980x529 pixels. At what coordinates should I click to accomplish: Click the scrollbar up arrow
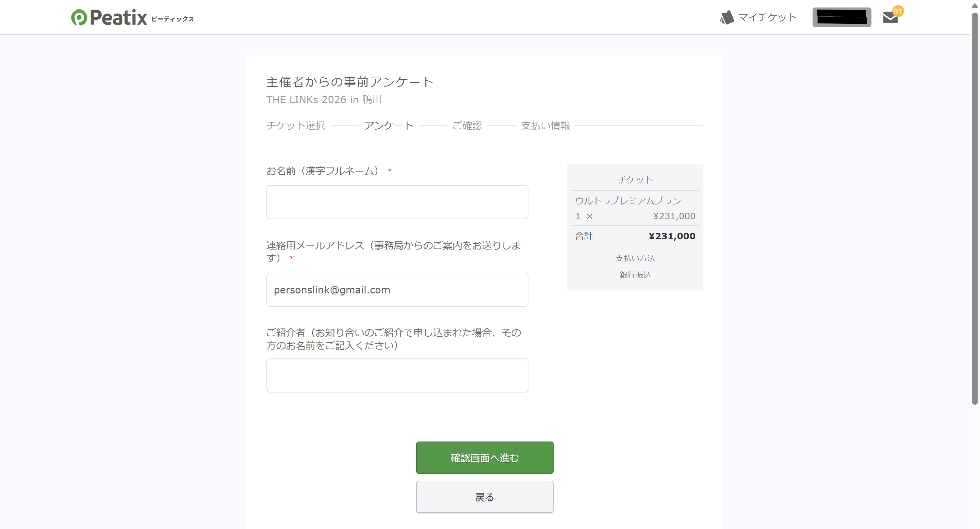[x=975, y=5]
